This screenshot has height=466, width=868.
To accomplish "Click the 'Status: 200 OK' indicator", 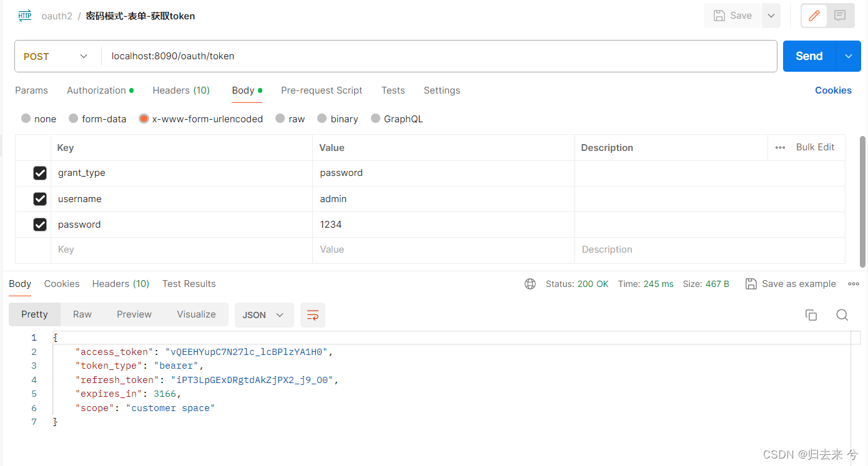I will [x=577, y=284].
